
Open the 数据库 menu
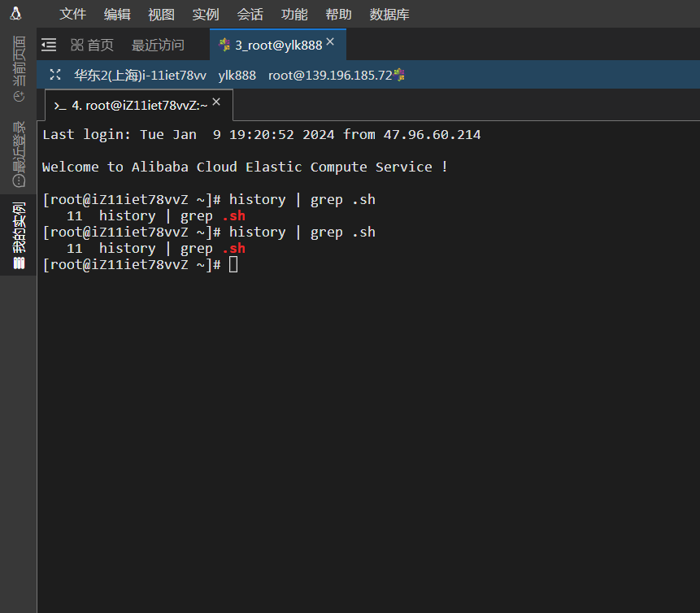pos(389,15)
